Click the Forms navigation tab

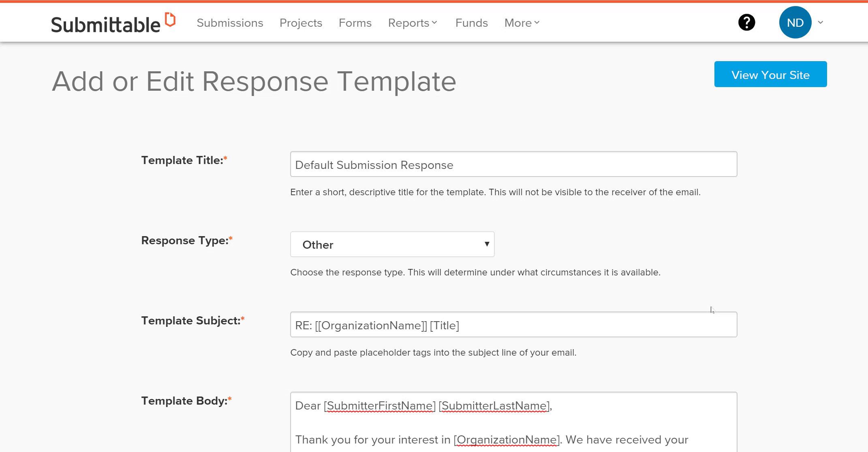tap(356, 23)
